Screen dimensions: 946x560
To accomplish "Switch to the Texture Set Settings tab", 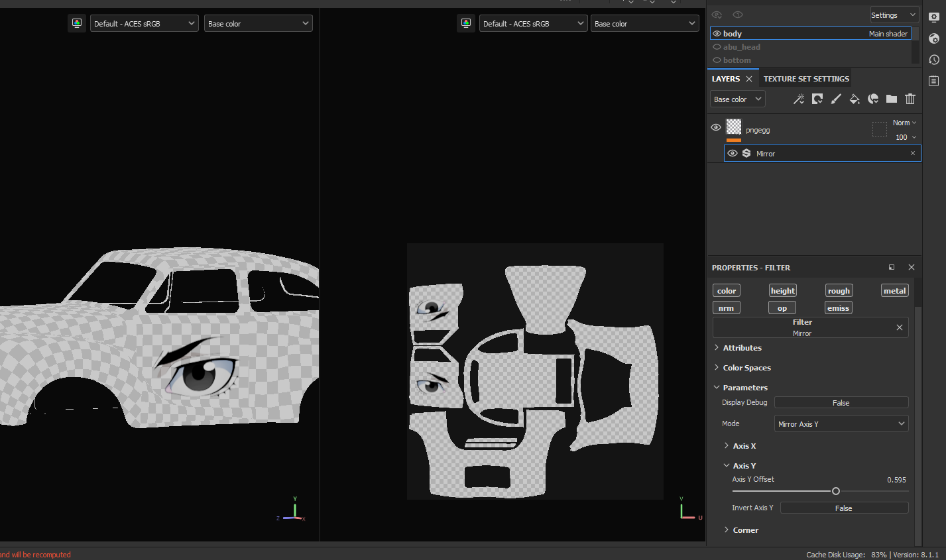I will 806,79.
